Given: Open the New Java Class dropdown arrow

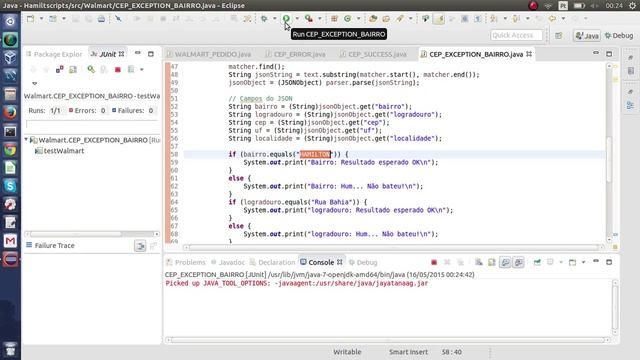Looking at the screenshot, I should point(358,18).
